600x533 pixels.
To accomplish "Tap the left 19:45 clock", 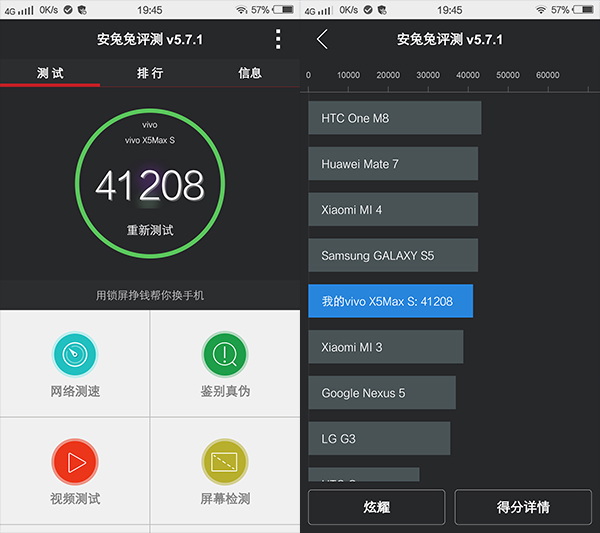I will point(150,10).
